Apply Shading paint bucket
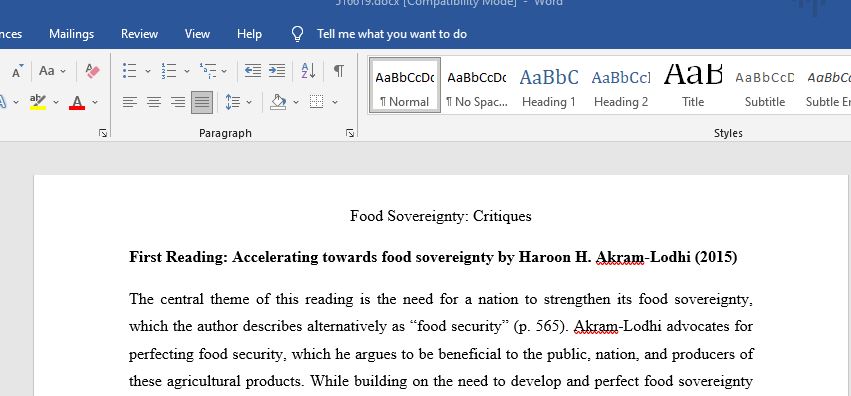Image resolution: width=851 pixels, height=396 pixels. pos(278,102)
